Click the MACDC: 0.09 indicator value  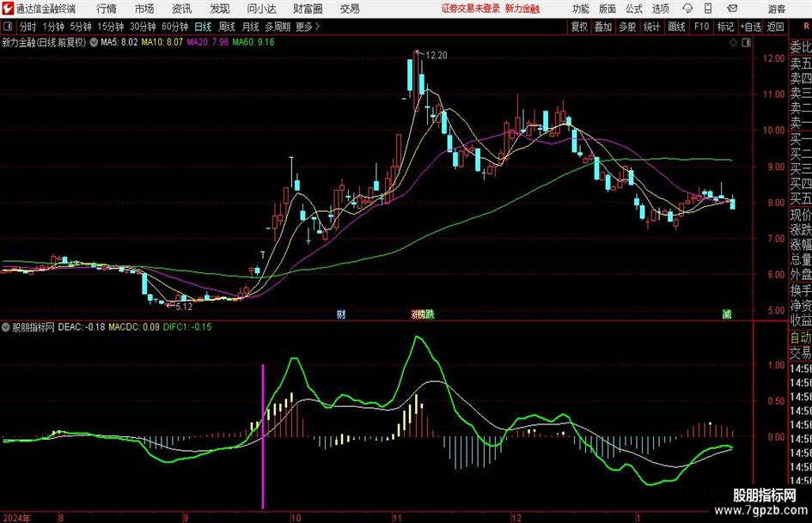click(134, 327)
